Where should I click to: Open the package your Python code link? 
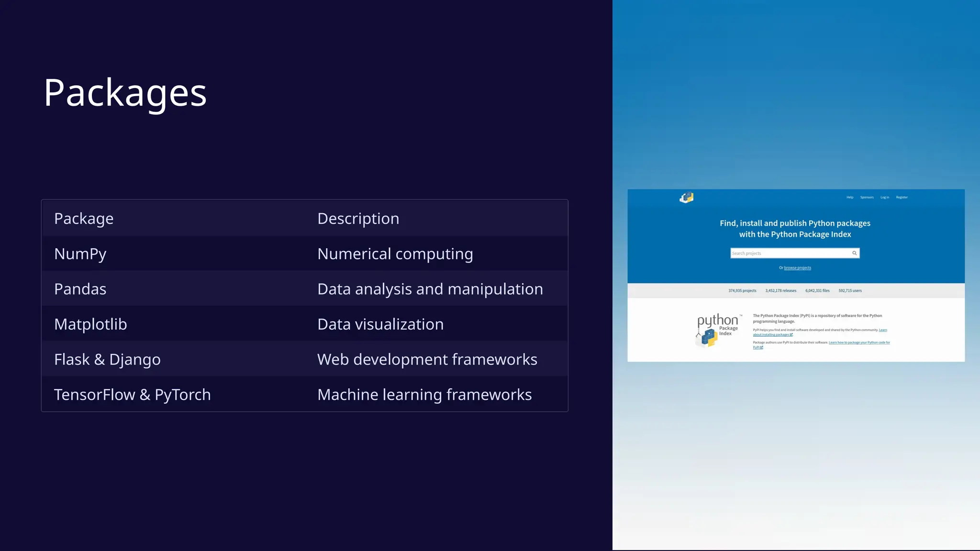pyautogui.click(x=859, y=342)
